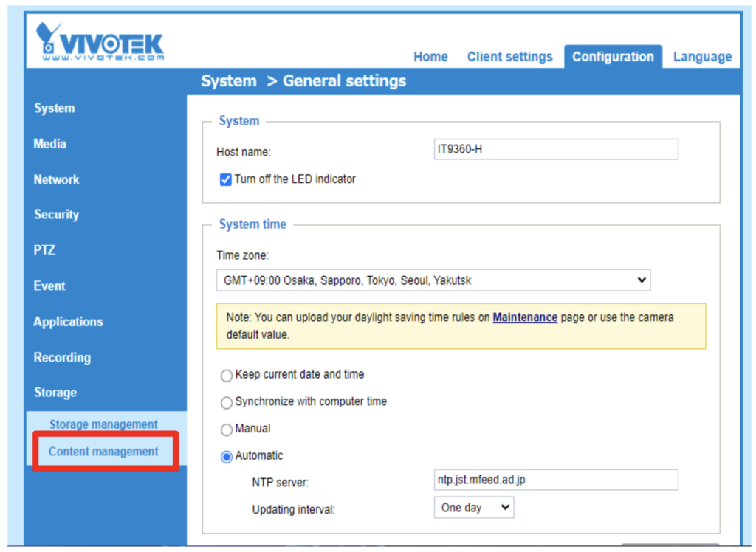This screenshot has width=756, height=552.
Task: Open the Applications menu
Action: 68,322
